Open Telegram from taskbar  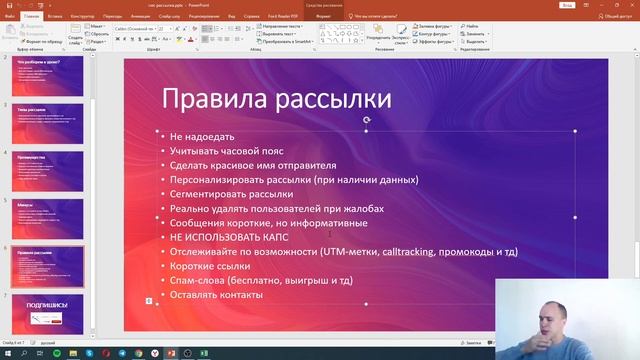coord(122,353)
